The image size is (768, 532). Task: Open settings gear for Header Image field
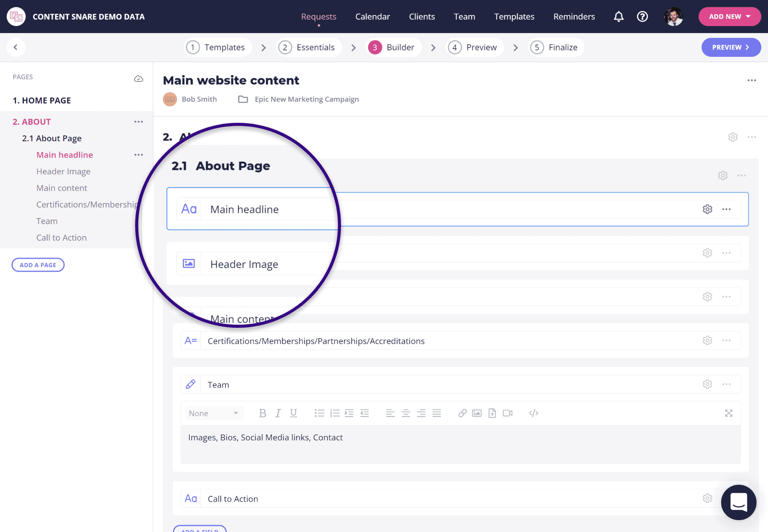pyautogui.click(x=707, y=253)
